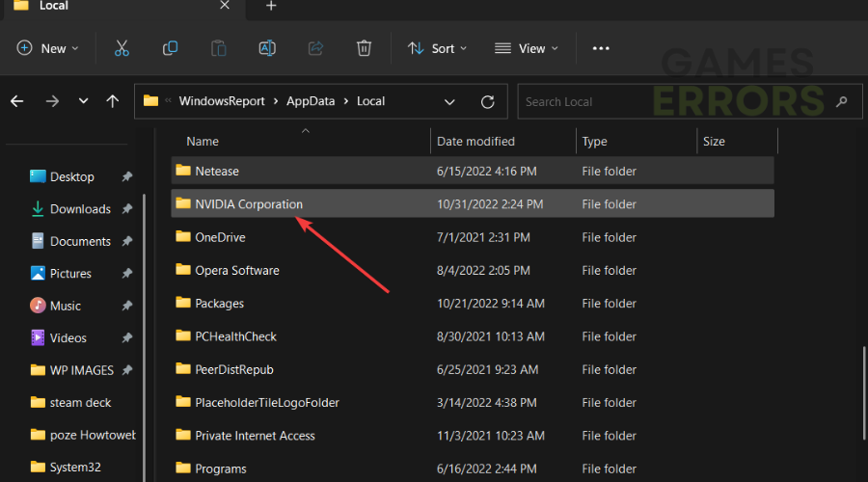Go up one directory level
This screenshot has height=482, width=868.
(x=113, y=101)
